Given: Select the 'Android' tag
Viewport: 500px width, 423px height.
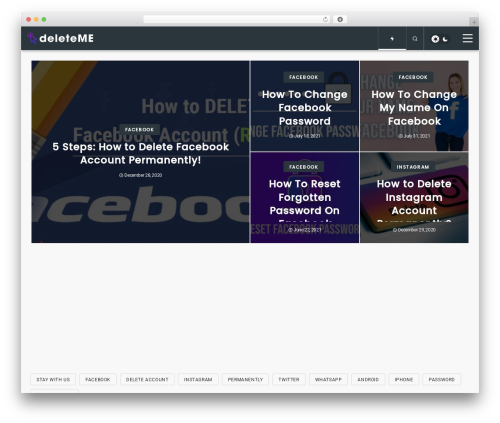Looking at the screenshot, I should tap(368, 379).
